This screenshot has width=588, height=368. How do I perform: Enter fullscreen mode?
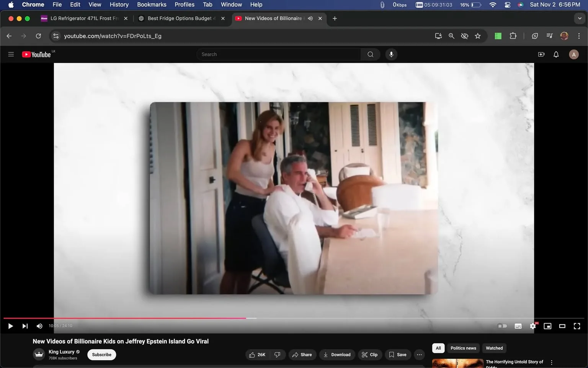[577, 326]
